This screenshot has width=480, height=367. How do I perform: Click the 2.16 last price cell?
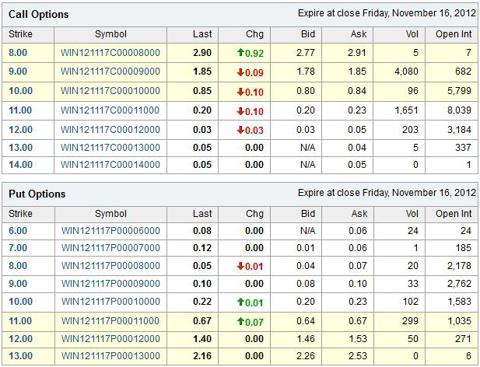[202, 356]
